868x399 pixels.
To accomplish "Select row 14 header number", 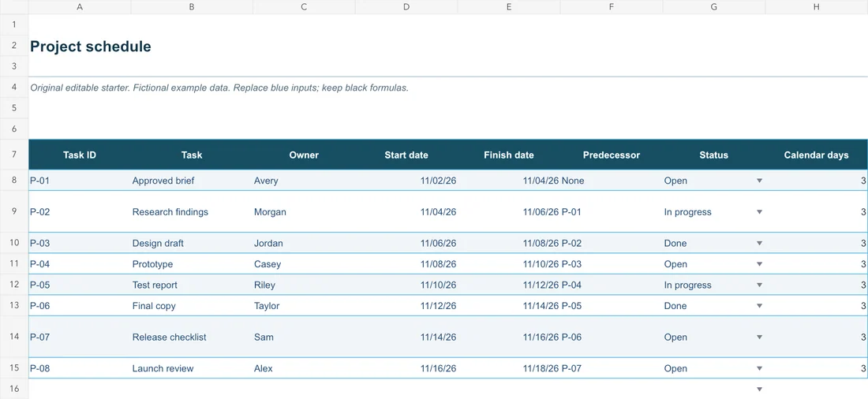I will pos(14,337).
